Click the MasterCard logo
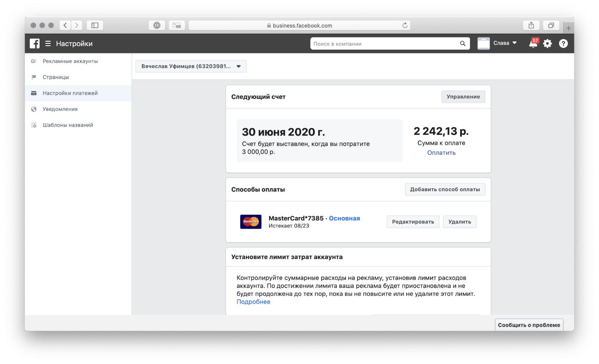The image size is (599, 364). click(x=251, y=222)
